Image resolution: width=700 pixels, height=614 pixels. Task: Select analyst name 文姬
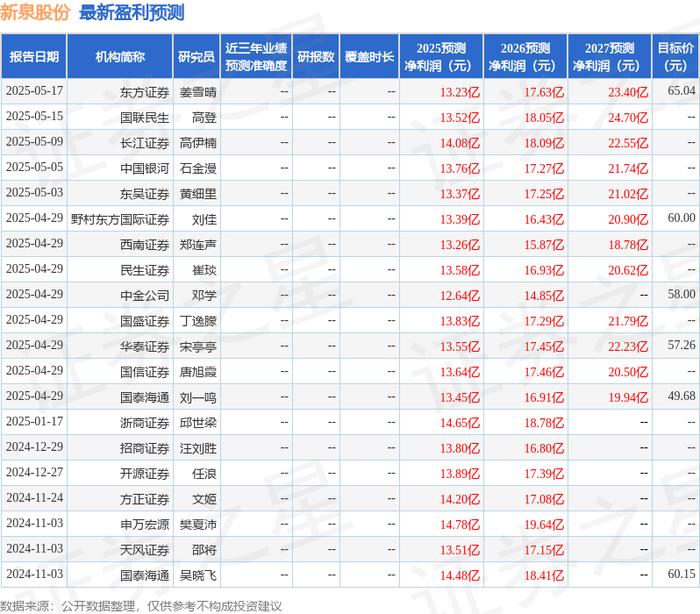(204, 500)
